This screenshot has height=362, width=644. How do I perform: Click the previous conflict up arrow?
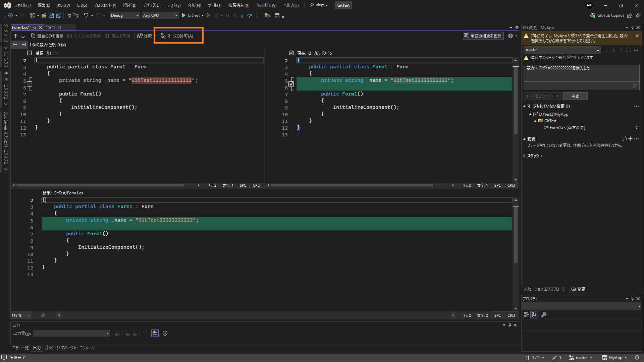pyautogui.click(x=15, y=36)
